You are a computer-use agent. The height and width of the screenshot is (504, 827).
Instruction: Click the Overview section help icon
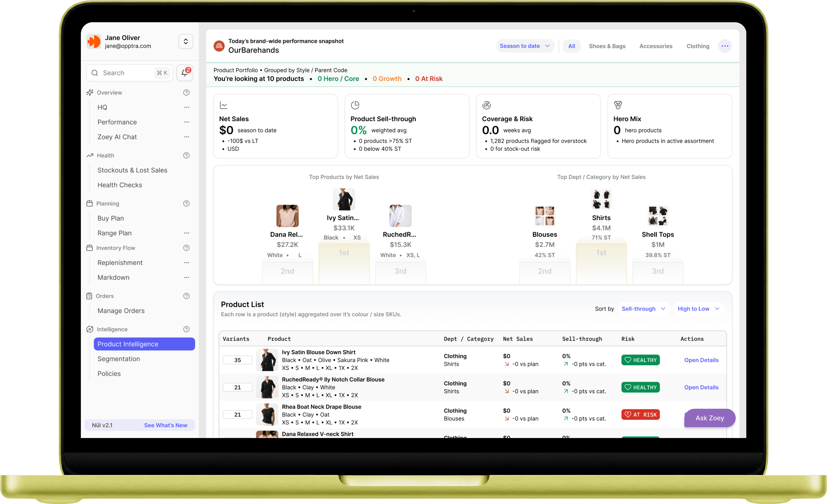186,93
